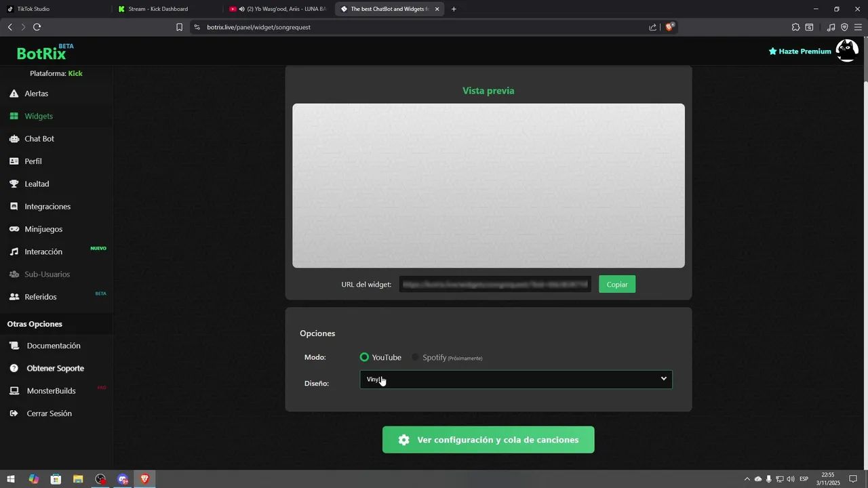The image size is (868, 488).
Task: Click the Cerrar Sesión logout icon
Action: pos(14,413)
